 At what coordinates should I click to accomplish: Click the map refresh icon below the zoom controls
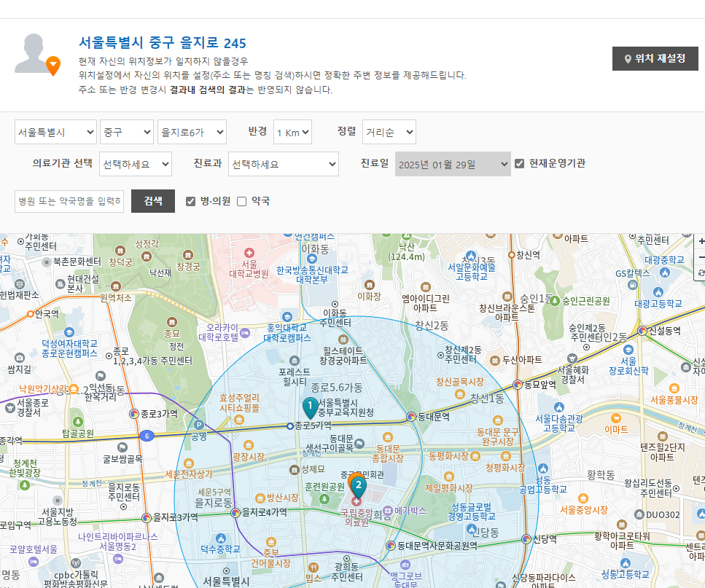click(x=701, y=273)
